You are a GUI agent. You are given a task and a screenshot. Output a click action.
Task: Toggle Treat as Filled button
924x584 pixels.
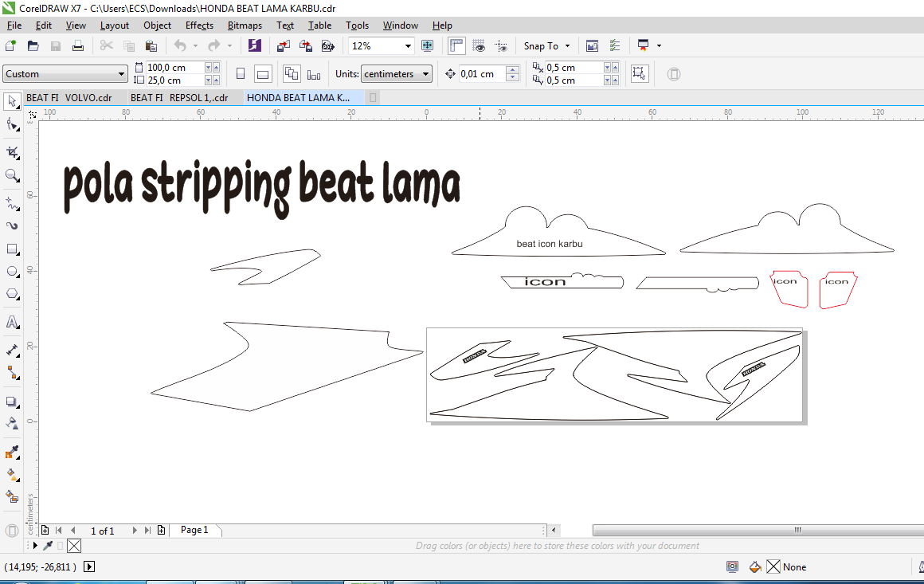coord(640,73)
